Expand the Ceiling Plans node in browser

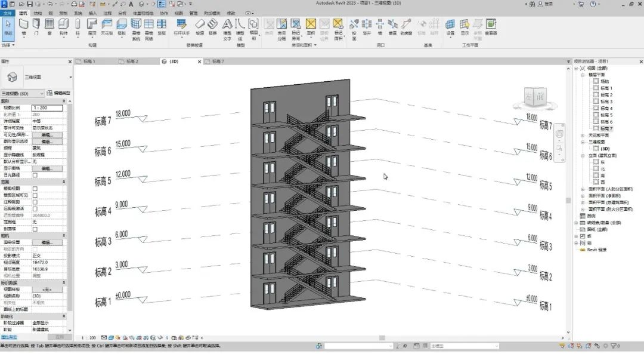click(583, 136)
